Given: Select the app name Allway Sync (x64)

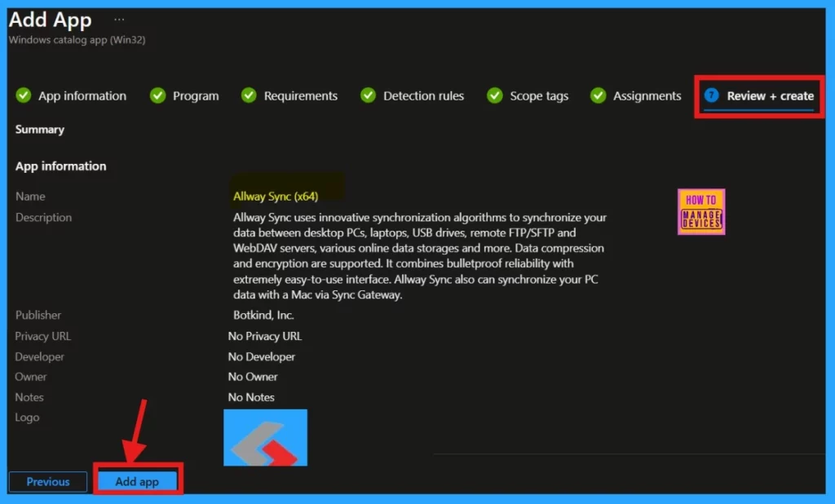Looking at the screenshot, I should pos(276,196).
